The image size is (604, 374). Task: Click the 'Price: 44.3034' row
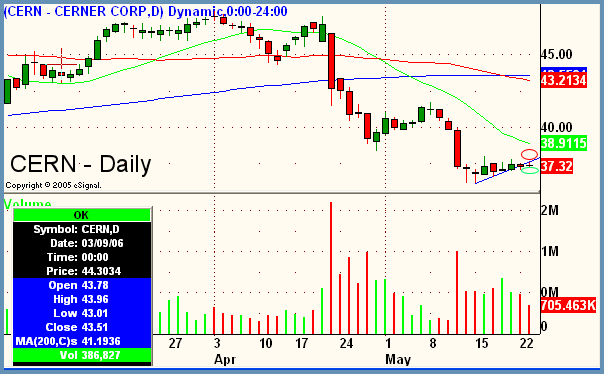point(82,271)
